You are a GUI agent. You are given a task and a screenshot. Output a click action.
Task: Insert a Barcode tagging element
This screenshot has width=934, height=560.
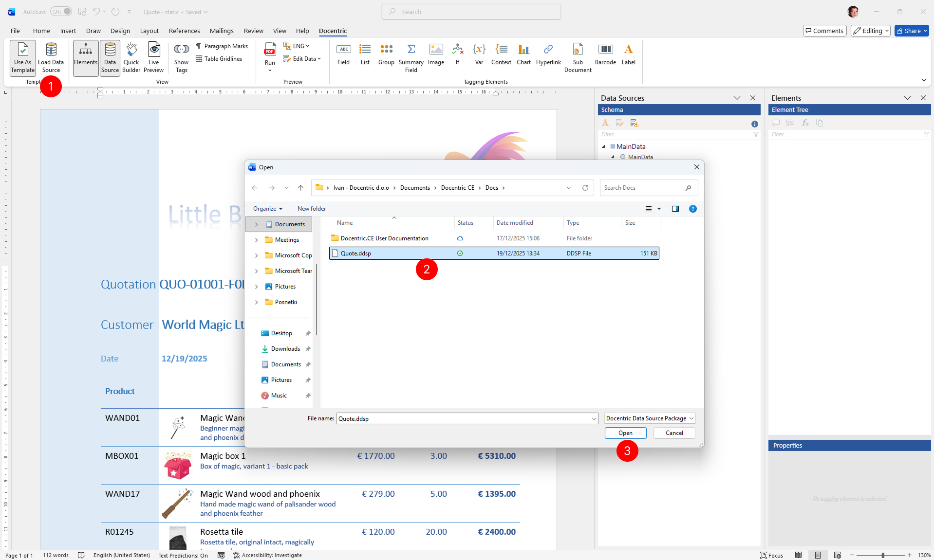605,54
